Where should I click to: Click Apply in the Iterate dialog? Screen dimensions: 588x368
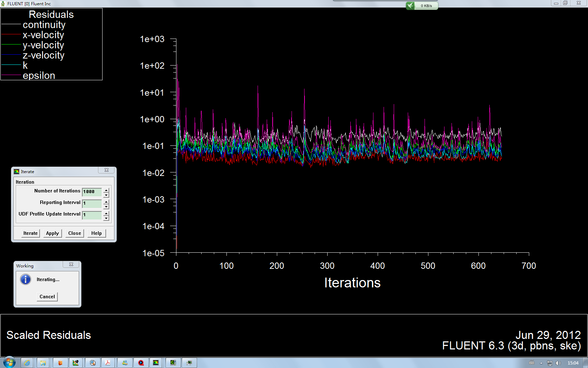click(x=52, y=233)
